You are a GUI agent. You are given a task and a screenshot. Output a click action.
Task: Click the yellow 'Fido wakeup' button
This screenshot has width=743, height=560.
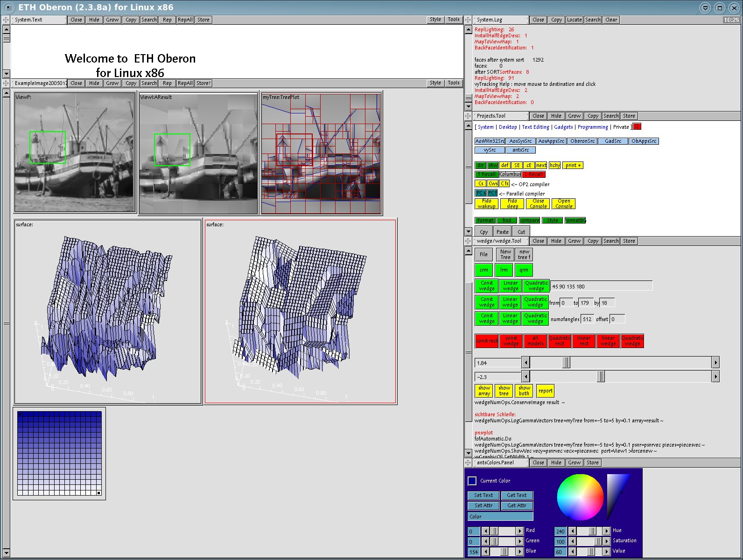[487, 203]
